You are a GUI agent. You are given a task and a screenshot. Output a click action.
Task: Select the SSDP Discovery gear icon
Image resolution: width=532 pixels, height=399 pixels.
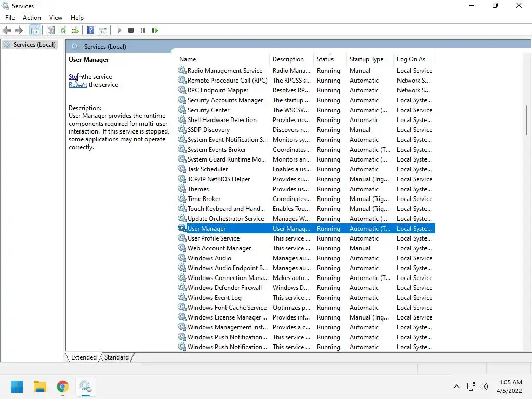point(182,129)
